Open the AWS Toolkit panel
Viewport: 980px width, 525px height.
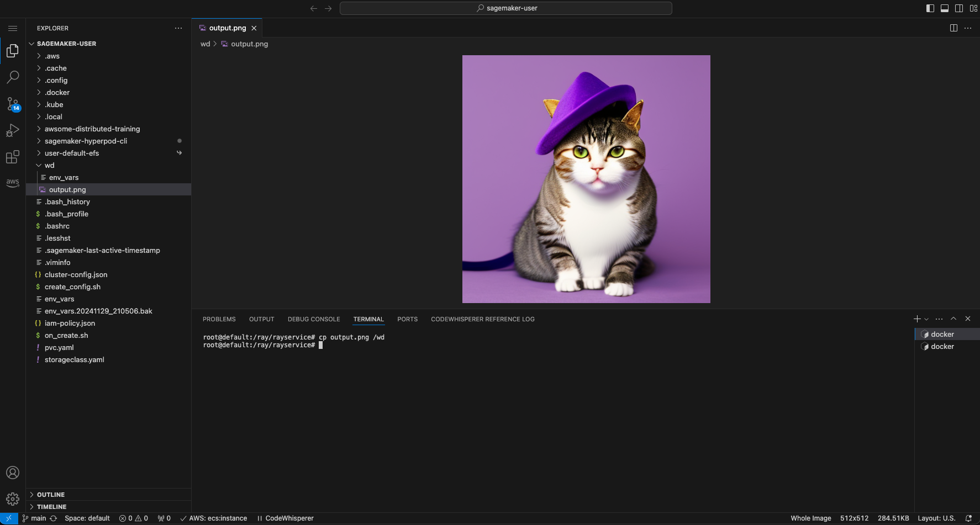tap(13, 183)
